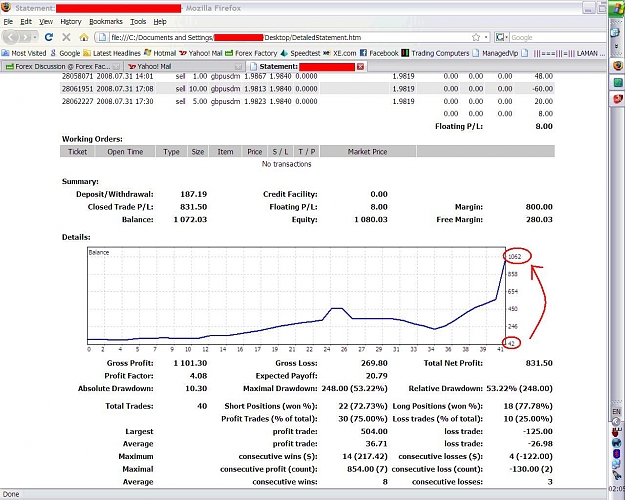Click the Firefox logo in title bar

(x=6, y=7)
